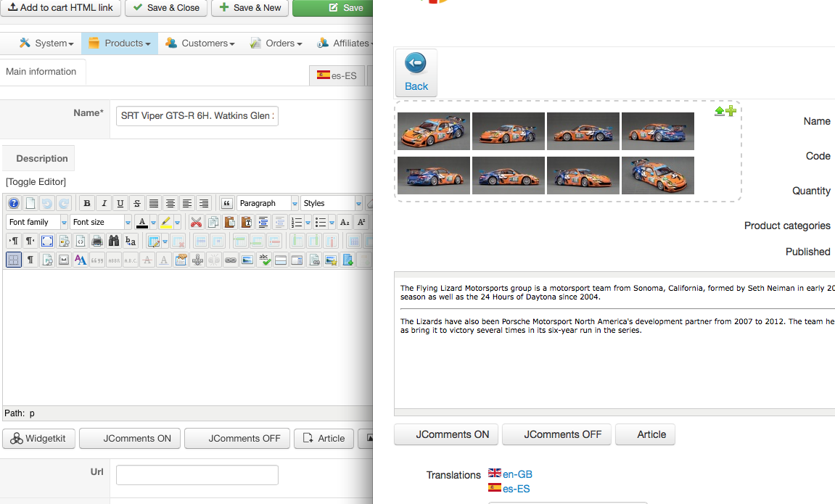Viewport: 835px width, 504px height.
Task: Expand bullet list style arrow
Action: click(x=332, y=223)
